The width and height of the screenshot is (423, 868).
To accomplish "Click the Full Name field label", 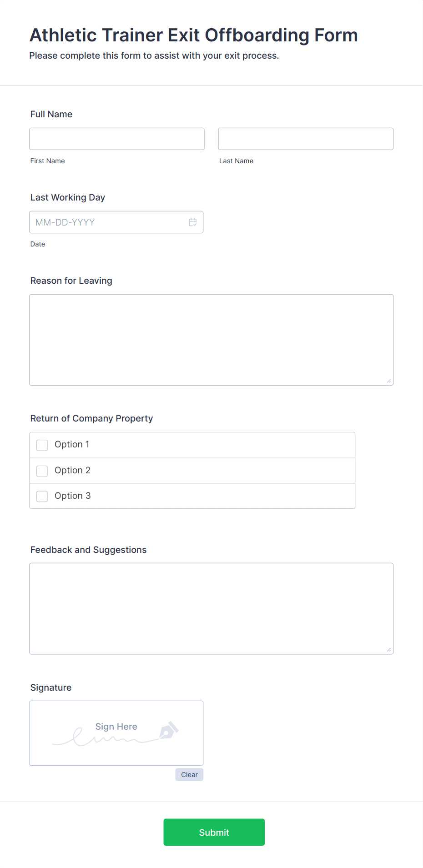I will click(x=51, y=114).
